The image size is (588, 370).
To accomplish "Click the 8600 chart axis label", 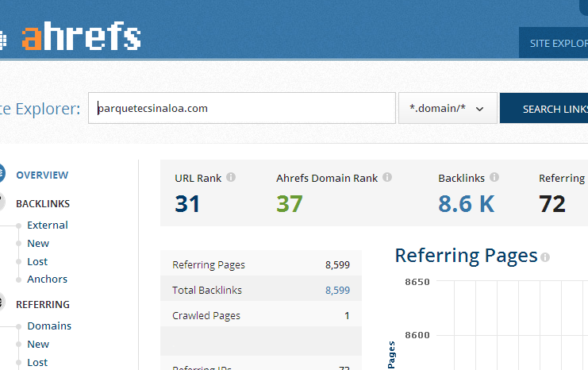I will coord(417,335).
